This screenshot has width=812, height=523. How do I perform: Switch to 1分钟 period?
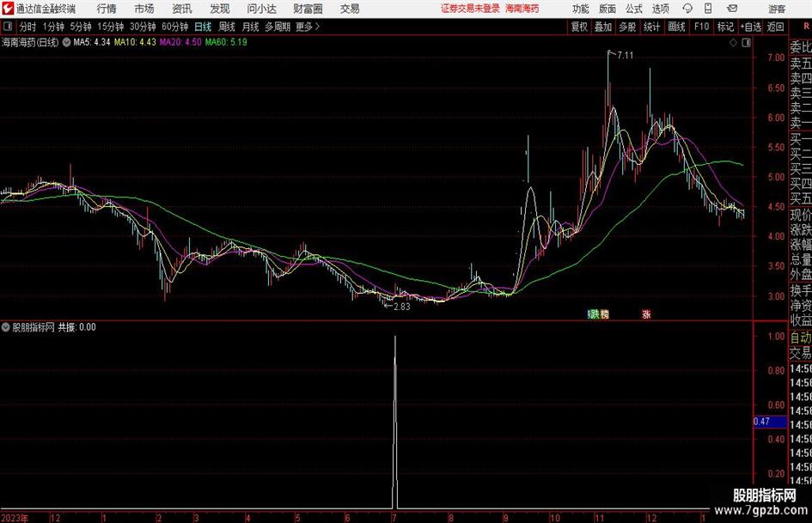(x=53, y=27)
